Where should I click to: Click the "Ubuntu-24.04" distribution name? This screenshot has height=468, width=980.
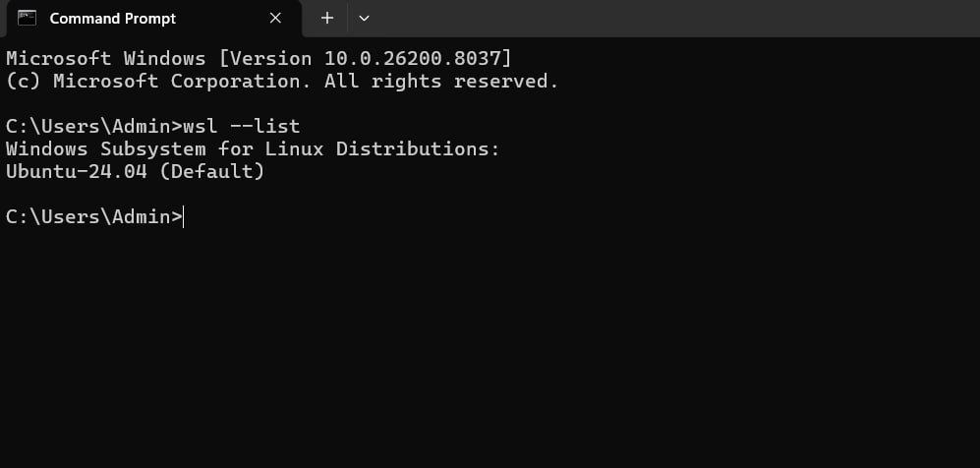[75, 172]
